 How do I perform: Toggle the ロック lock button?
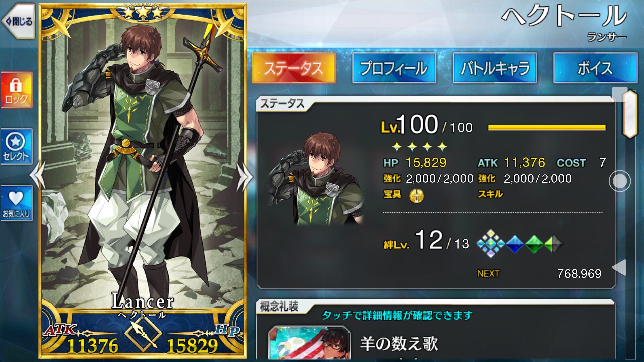pyautogui.click(x=16, y=90)
